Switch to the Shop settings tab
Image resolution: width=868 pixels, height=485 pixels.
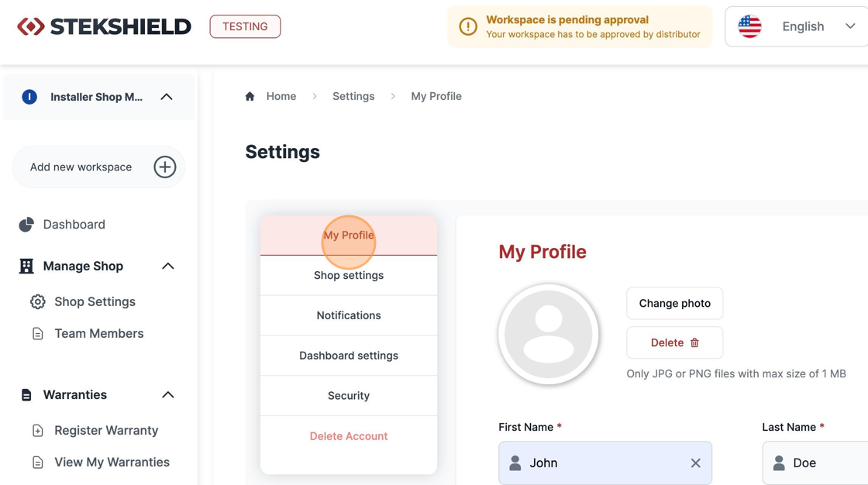tap(349, 275)
